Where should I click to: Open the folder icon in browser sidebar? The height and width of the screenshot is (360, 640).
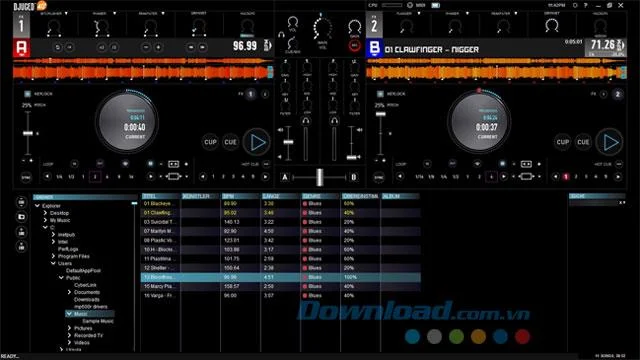coord(22,217)
